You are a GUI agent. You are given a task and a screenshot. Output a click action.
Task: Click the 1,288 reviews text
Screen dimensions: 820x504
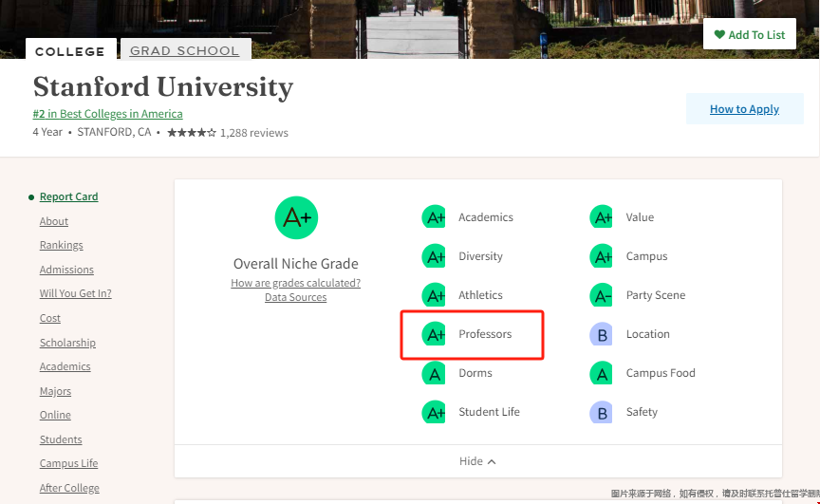coord(253,133)
